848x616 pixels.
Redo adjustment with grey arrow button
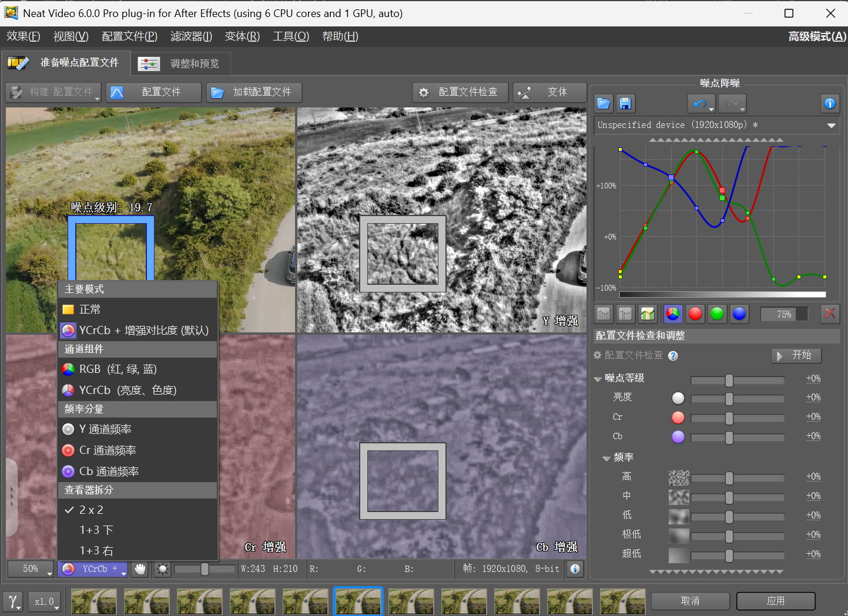pyautogui.click(x=732, y=104)
